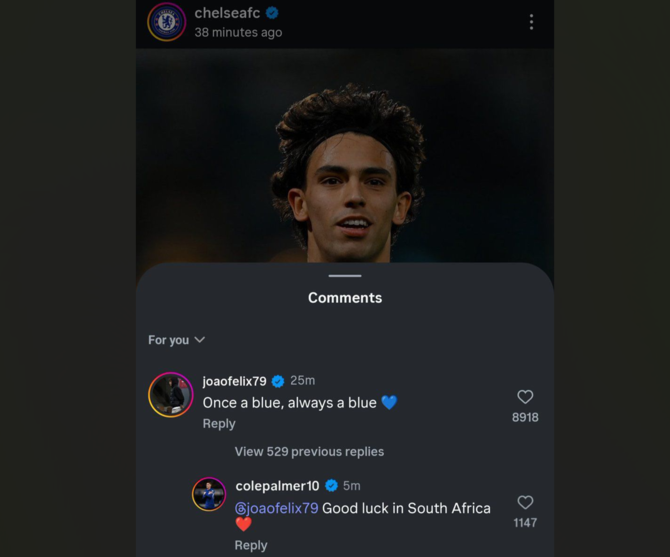Click the 8918 like count

(525, 417)
